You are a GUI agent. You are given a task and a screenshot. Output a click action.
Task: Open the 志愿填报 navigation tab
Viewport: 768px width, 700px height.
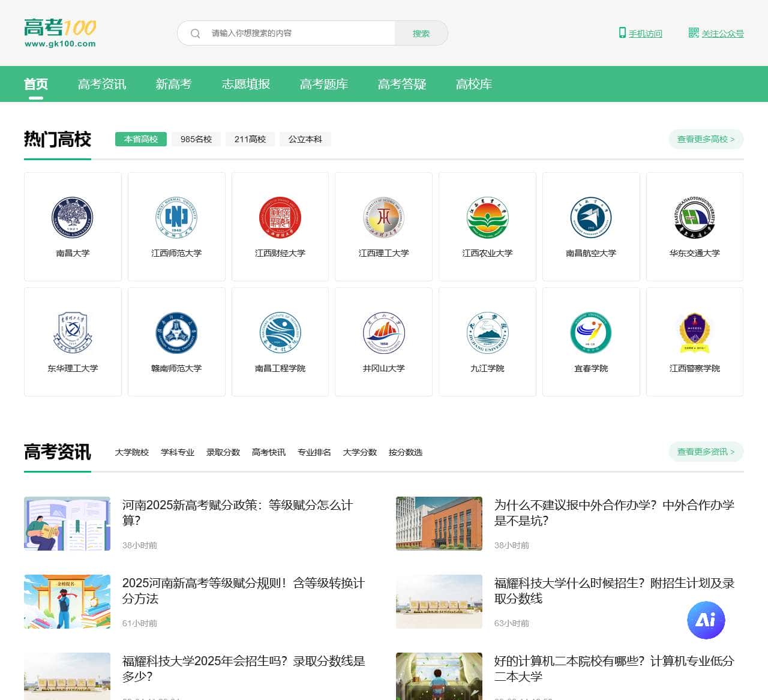click(x=246, y=84)
